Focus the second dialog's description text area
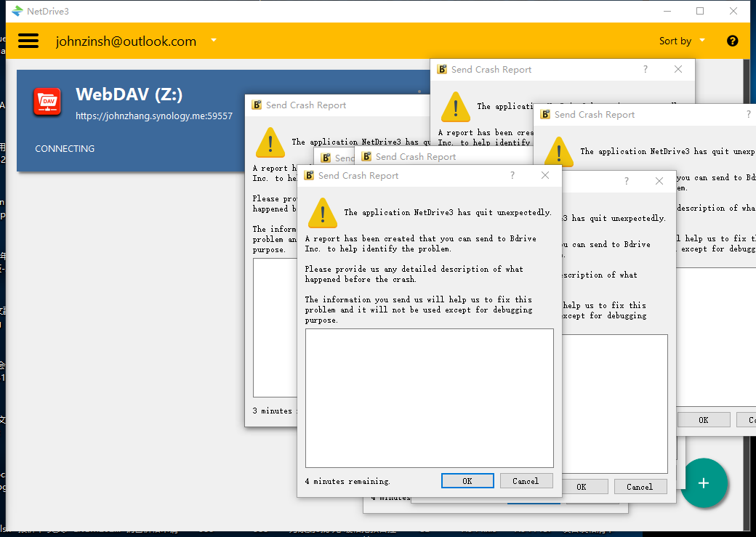 coord(615,403)
